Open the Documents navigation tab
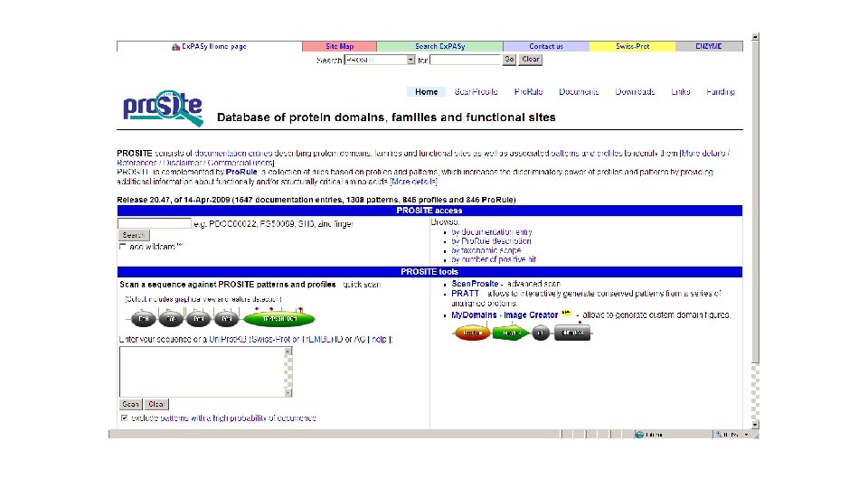This screenshot has width=868, height=488. pos(579,92)
